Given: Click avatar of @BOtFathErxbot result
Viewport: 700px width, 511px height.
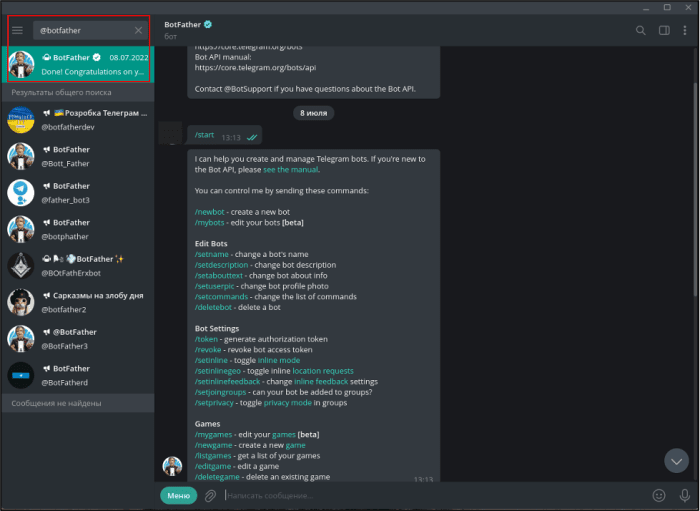Looking at the screenshot, I should [x=21, y=266].
